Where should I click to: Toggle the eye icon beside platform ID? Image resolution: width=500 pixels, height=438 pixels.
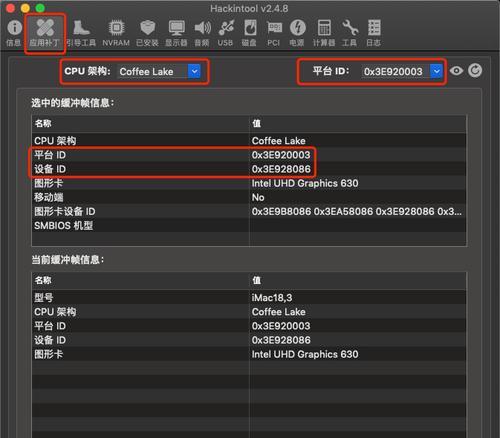tap(456, 71)
